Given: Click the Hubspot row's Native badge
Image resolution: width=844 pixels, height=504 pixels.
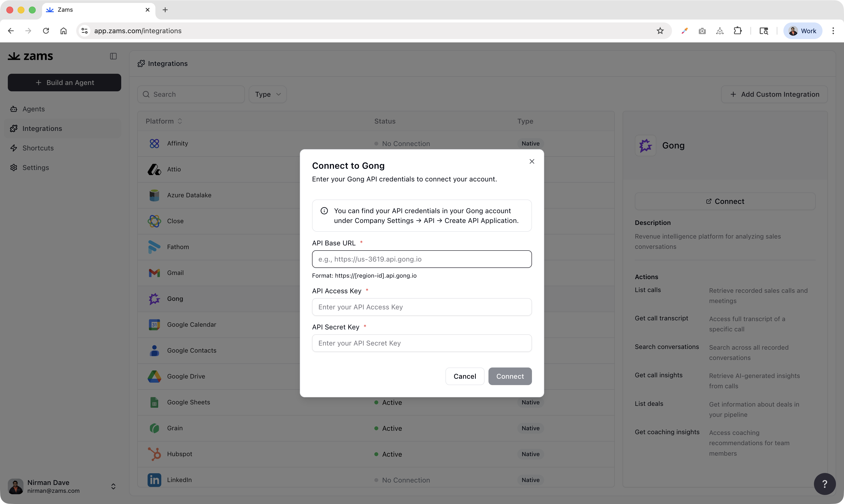Looking at the screenshot, I should [530, 454].
